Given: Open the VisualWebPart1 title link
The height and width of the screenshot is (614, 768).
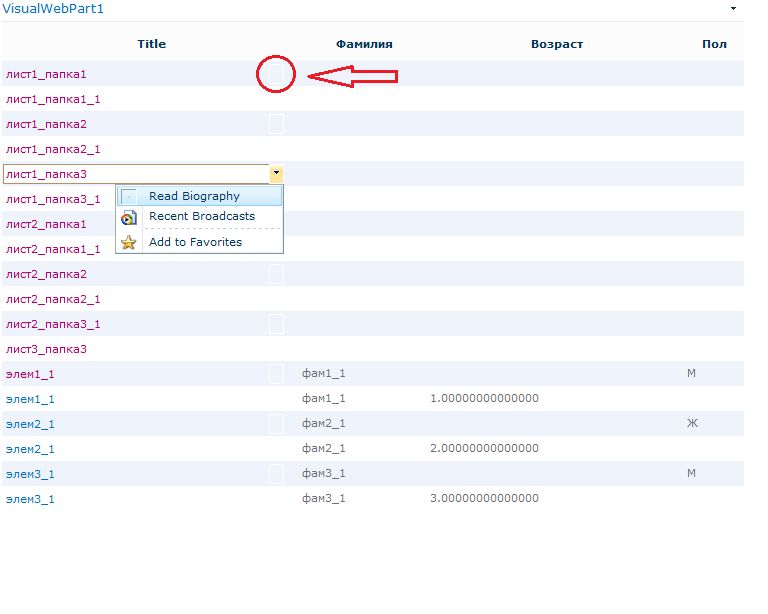Looking at the screenshot, I should [x=53, y=9].
